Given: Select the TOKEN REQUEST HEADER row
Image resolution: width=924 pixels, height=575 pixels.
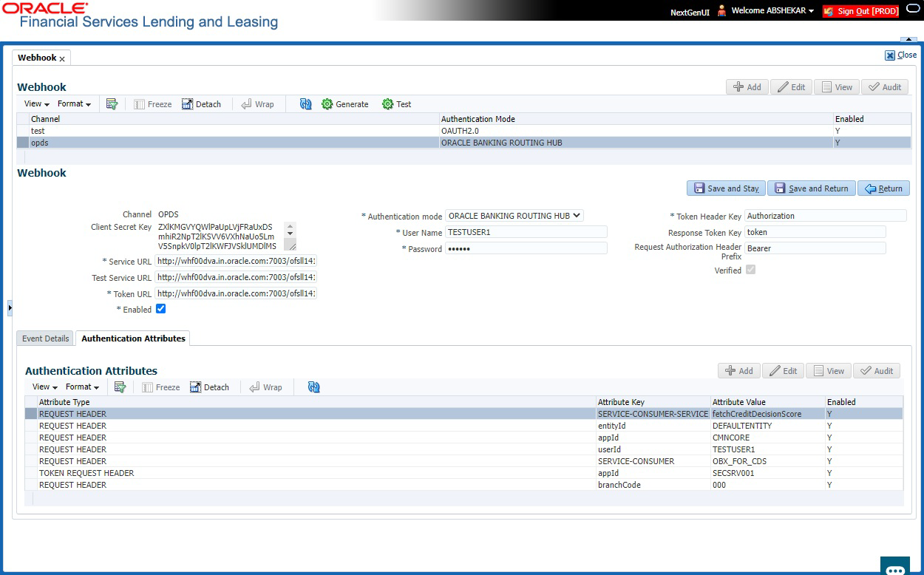Looking at the screenshot, I should pos(463,473).
